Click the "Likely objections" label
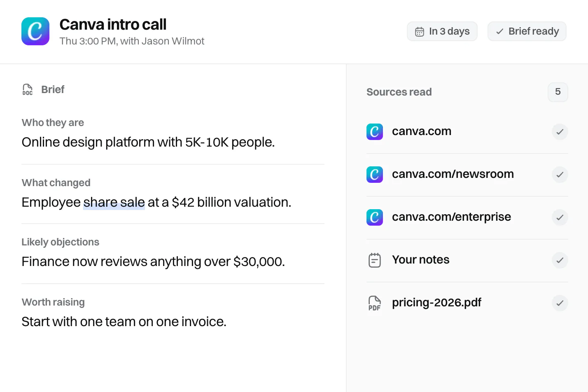This screenshot has width=588, height=392. (x=61, y=242)
